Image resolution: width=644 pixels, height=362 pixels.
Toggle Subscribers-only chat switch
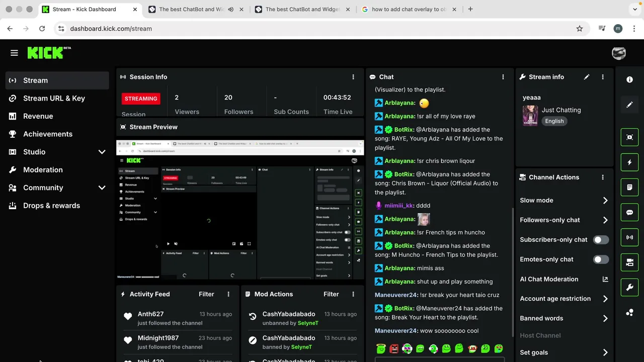pos(601,240)
